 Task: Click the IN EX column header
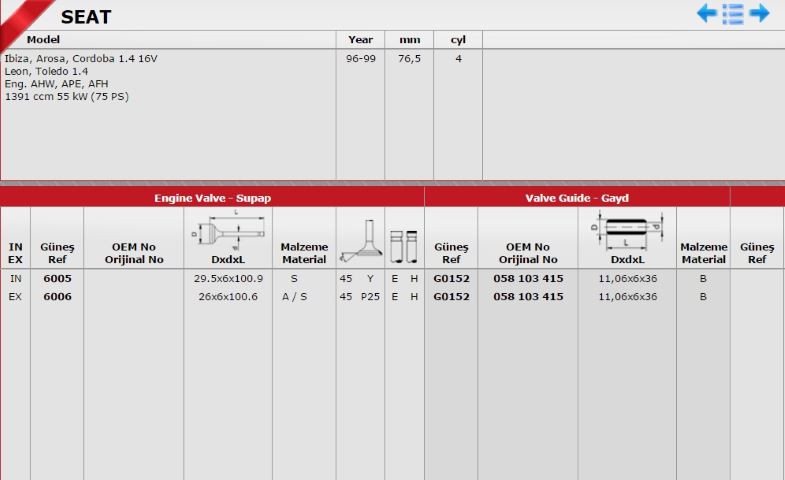[x=16, y=253]
